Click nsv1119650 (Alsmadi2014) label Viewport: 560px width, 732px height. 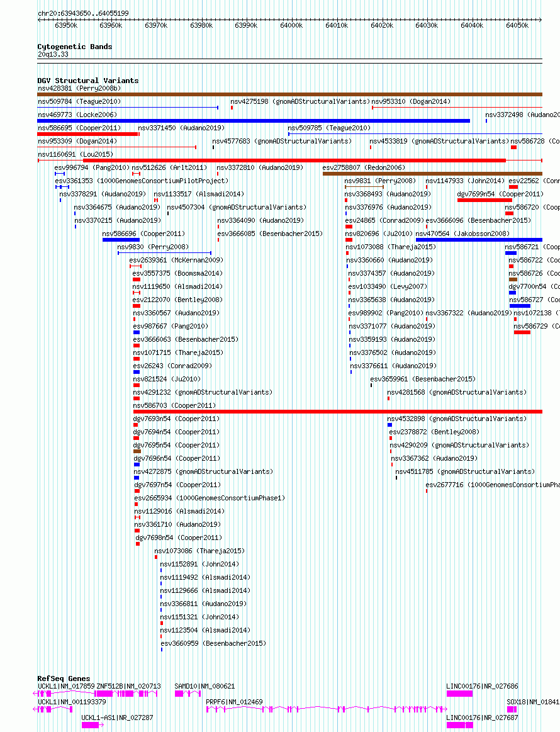coord(178,286)
